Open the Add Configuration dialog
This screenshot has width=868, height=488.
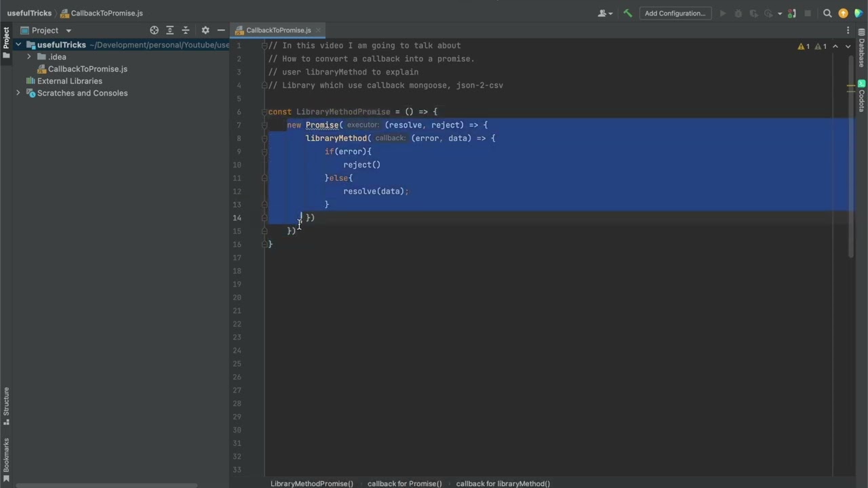[675, 13]
